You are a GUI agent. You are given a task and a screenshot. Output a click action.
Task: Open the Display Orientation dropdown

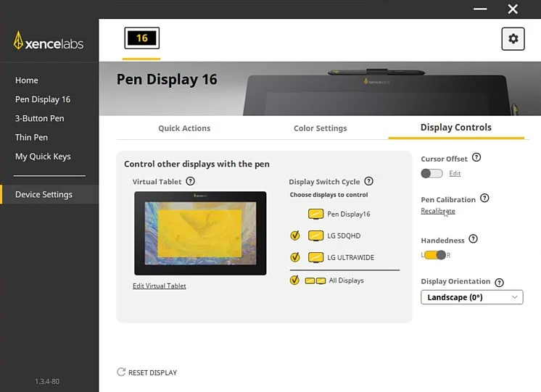(x=471, y=297)
